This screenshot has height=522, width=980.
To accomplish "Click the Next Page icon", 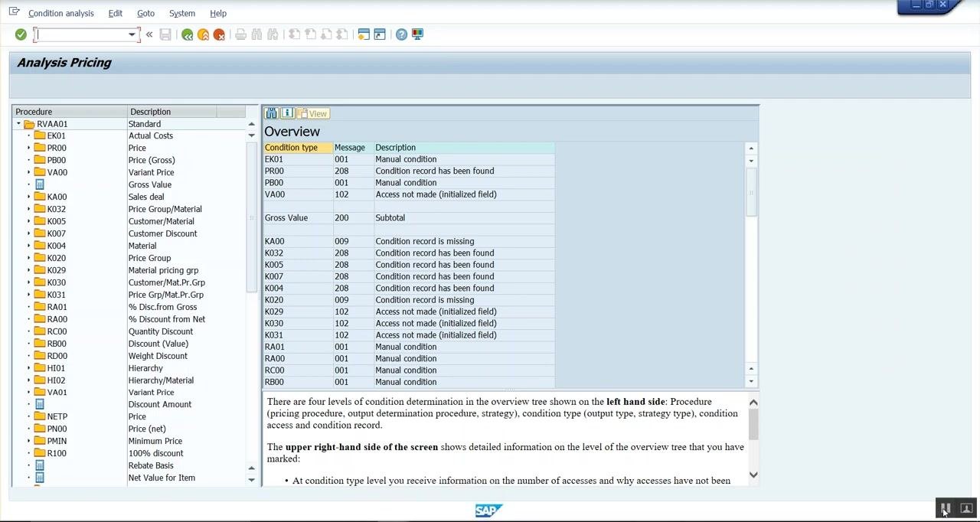I will pyautogui.click(x=326, y=34).
